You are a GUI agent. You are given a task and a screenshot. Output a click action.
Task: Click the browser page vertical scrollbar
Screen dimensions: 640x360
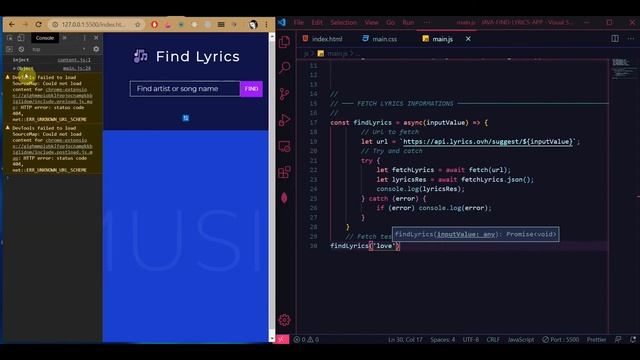point(272,188)
